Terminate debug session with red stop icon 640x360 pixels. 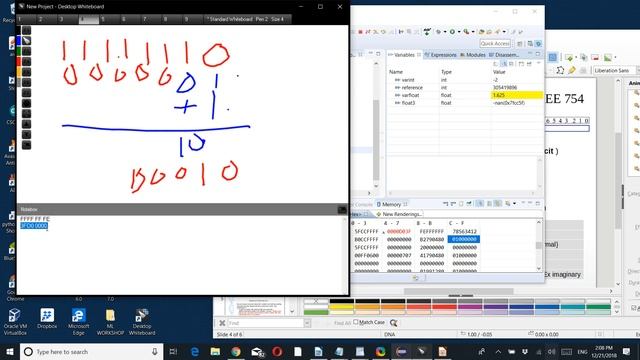360,32
